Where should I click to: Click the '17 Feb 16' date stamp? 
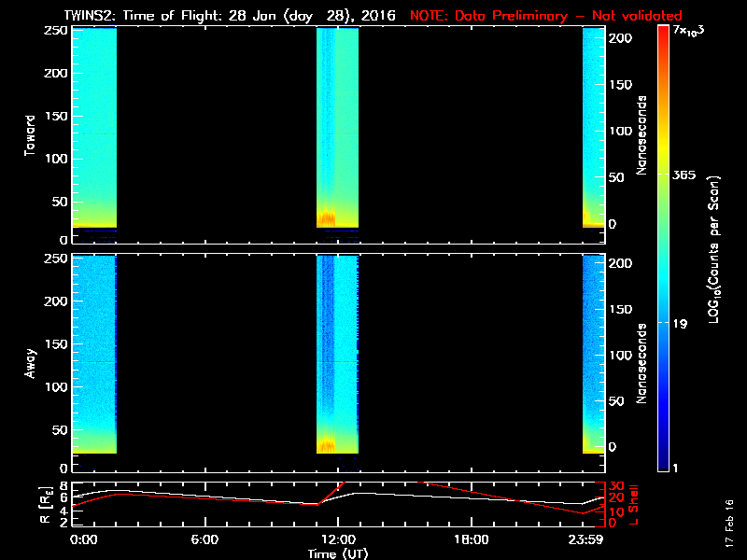coord(728,526)
